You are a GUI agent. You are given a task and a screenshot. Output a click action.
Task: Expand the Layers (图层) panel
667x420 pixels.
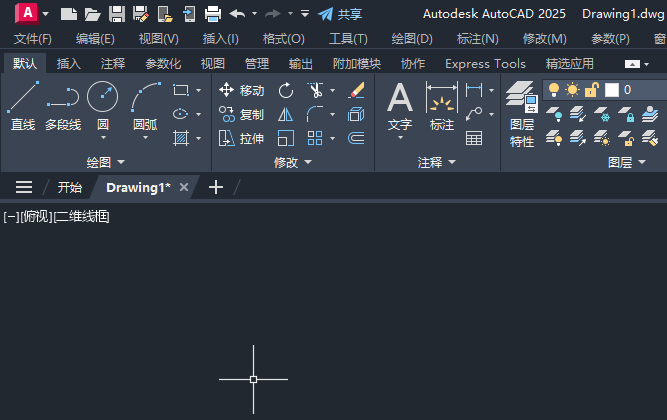[x=627, y=162]
